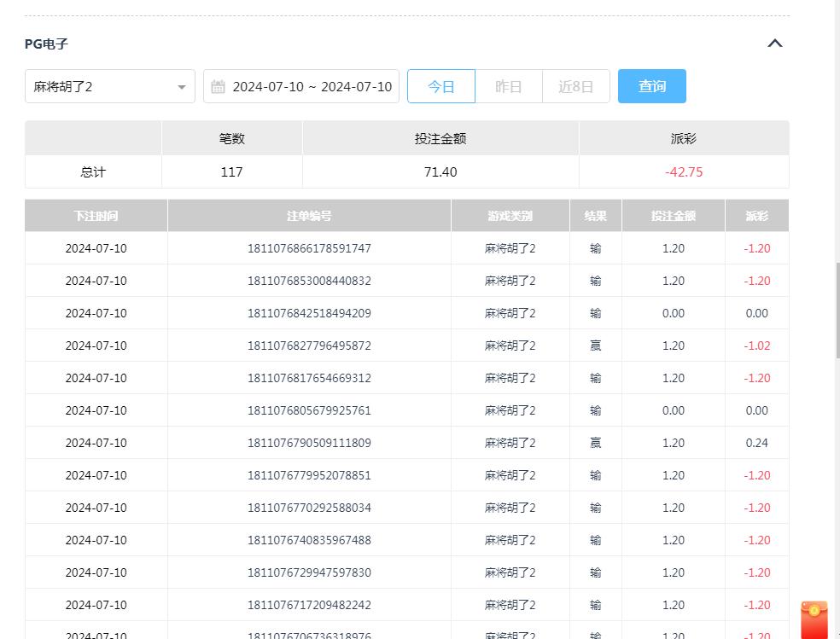Click bet number 1811076866178591747

pos(308,248)
